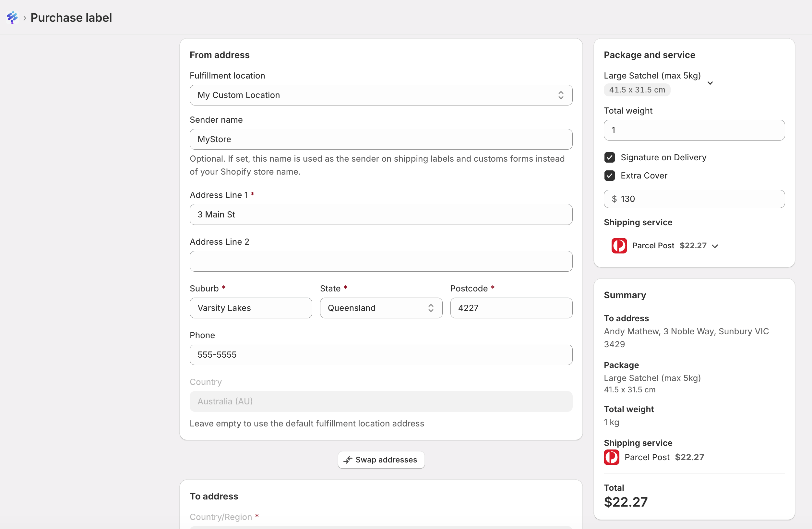This screenshot has height=529, width=812.
Task: Click the Extra Cover label text
Action: 644,176
